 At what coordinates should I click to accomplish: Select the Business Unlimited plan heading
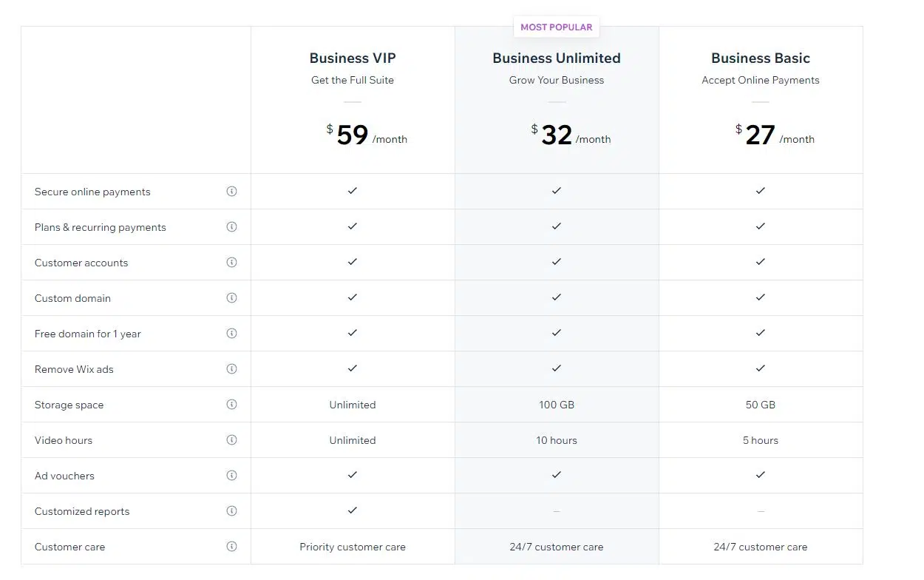click(x=557, y=58)
